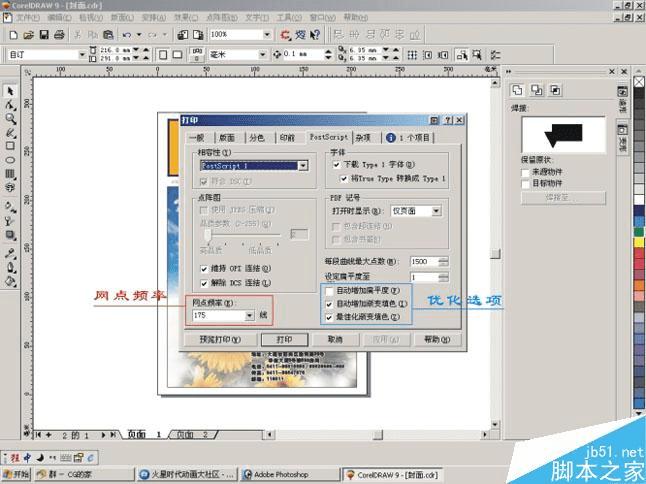Image resolution: width=646 pixels, height=484 pixels.
Task: Toggle True Type 转换成 Type 1 checkbox
Action: click(x=344, y=179)
